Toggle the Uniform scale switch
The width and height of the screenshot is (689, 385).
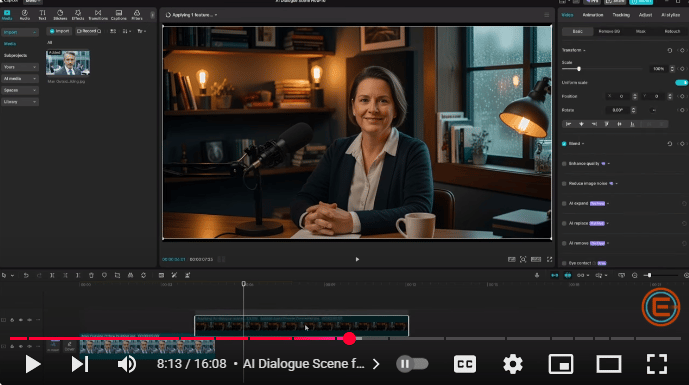coord(681,83)
